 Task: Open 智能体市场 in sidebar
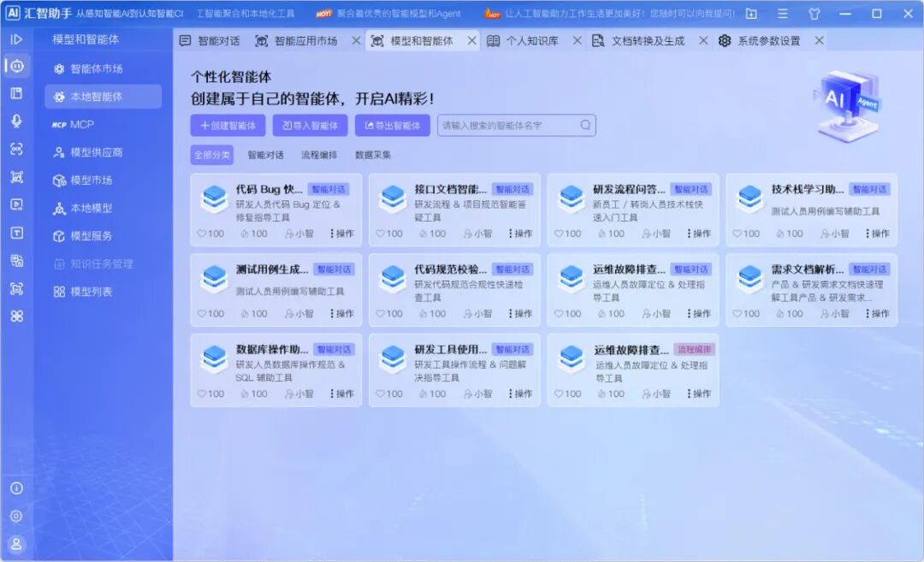click(104, 69)
